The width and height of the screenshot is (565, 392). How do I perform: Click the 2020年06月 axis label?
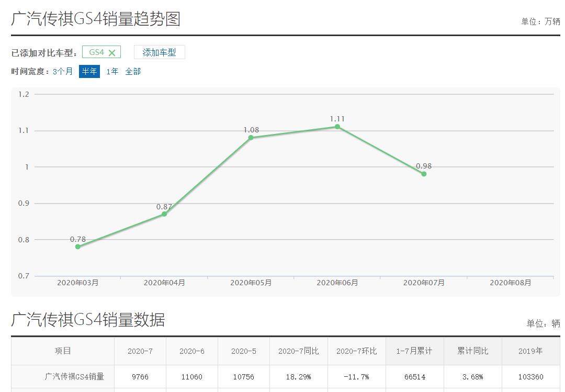point(337,283)
